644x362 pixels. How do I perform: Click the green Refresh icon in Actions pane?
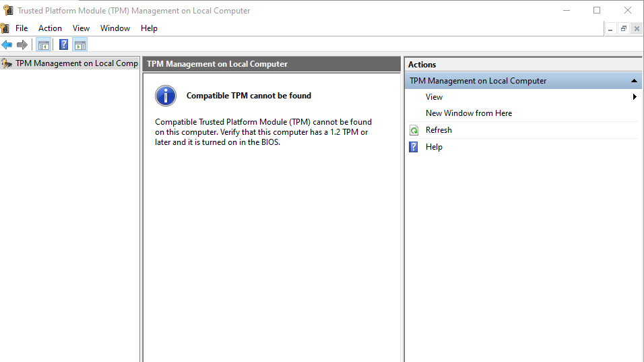414,130
